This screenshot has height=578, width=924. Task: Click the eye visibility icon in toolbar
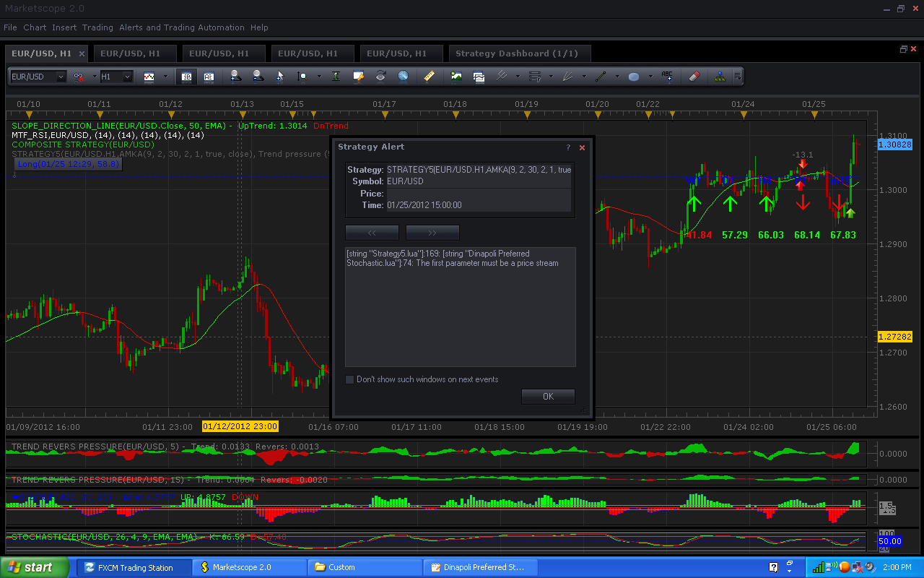380,76
